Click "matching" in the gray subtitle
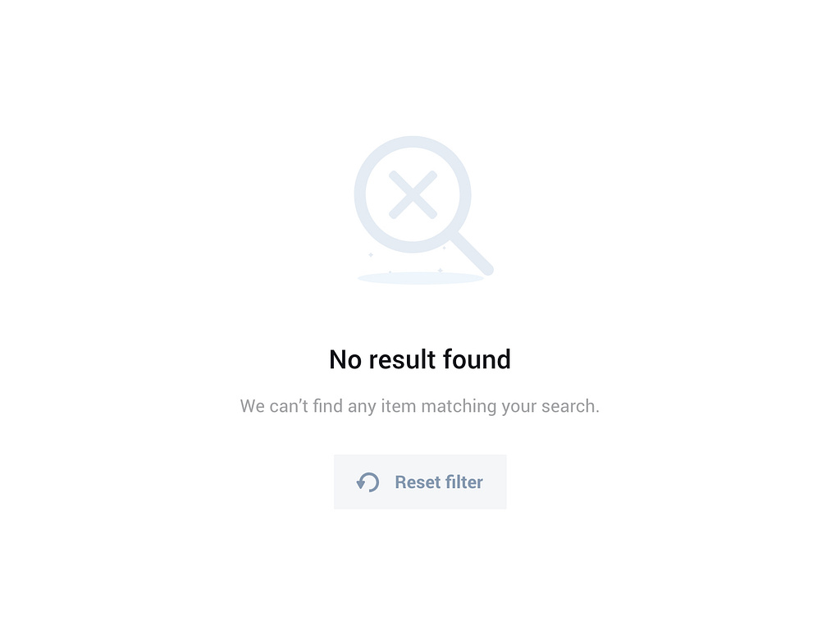The width and height of the screenshot is (840, 630). coord(459,406)
